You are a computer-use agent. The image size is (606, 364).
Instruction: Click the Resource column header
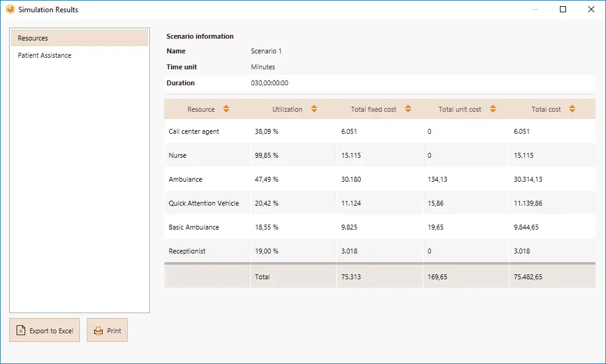click(x=201, y=109)
